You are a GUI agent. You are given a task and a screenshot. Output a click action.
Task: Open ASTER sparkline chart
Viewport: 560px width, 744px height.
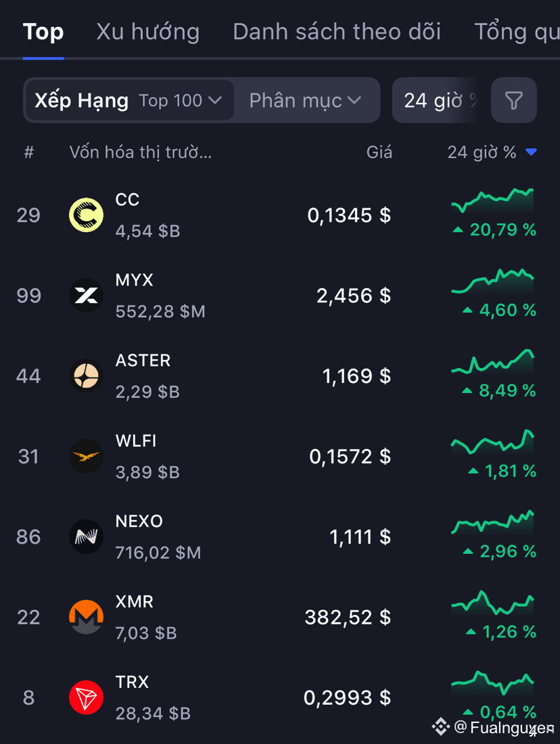point(492,361)
